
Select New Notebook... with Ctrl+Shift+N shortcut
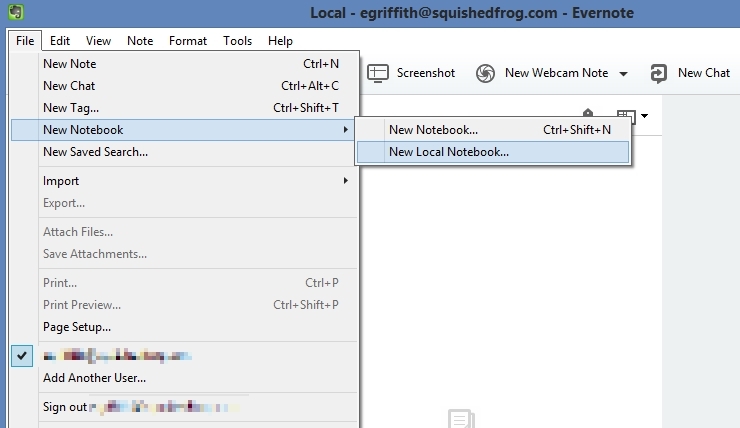(x=493, y=130)
